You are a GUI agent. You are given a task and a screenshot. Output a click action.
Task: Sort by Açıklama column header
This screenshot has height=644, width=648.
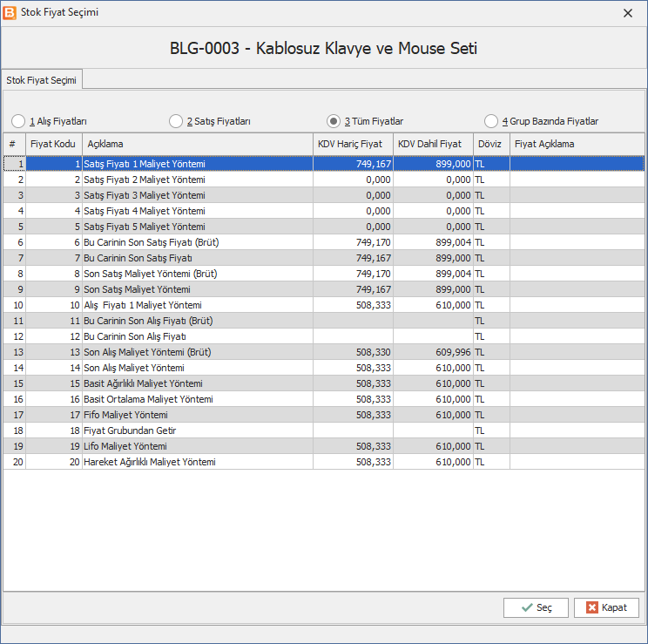coord(198,144)
